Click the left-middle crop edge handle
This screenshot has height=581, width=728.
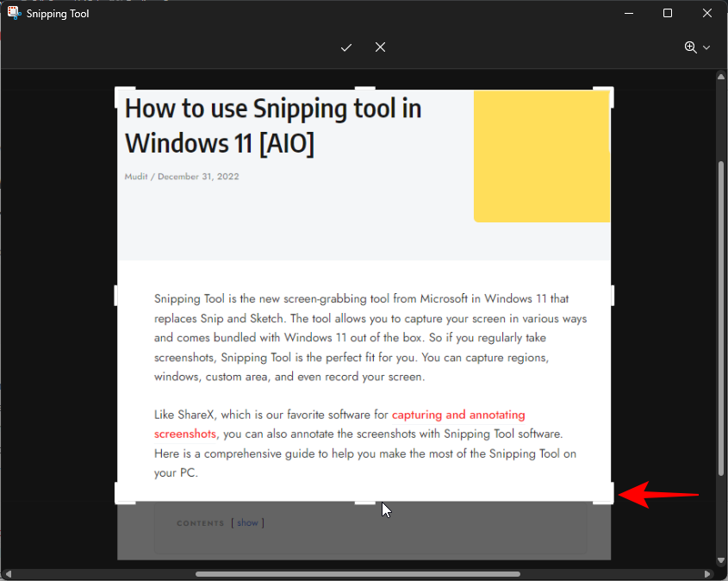115,296
